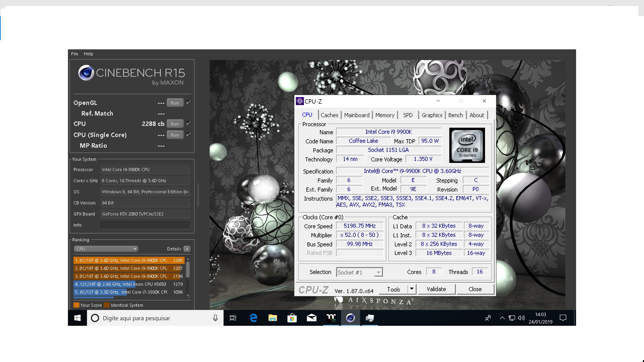Open the Windows Start menu
This screenshot has width=644, height=362.
[x=77, y=318]
